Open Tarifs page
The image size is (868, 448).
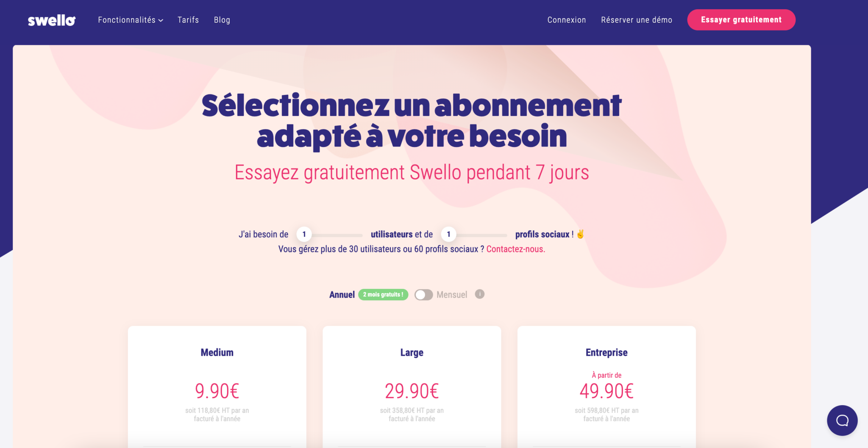[188, 19]
